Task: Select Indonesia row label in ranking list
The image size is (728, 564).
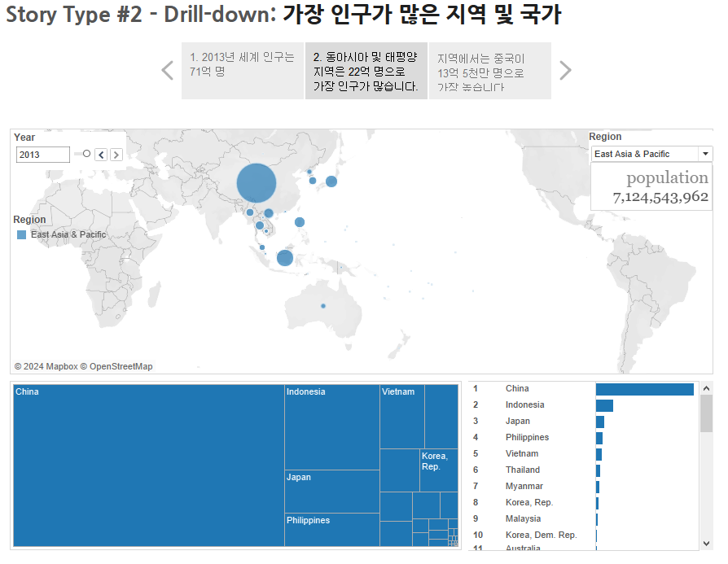Action: [524, 404]
